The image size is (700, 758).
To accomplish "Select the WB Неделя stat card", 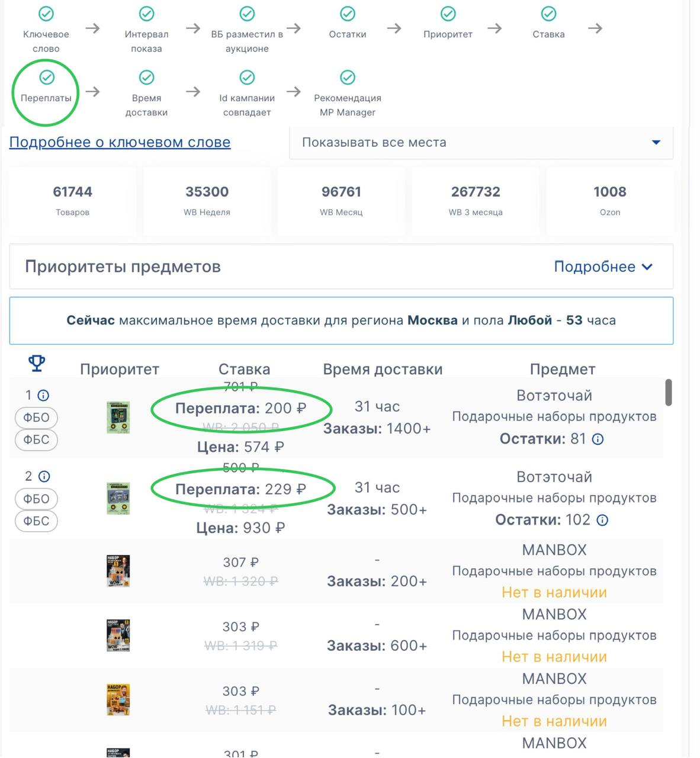I will click(x=207, y=200).
